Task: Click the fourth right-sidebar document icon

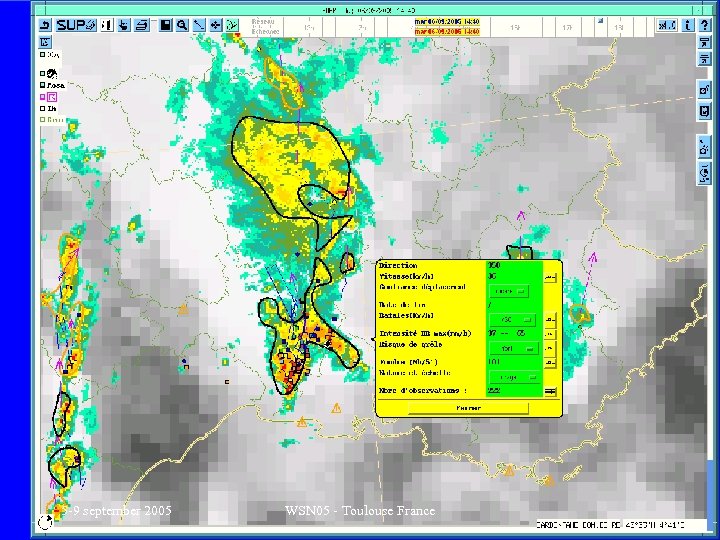Action: 704,111
